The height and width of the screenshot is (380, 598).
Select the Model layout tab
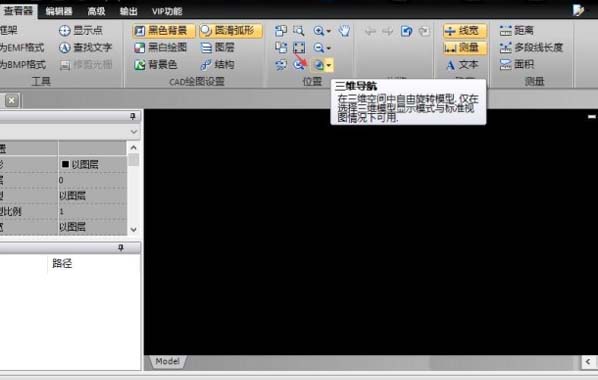(x=167, y=361)
